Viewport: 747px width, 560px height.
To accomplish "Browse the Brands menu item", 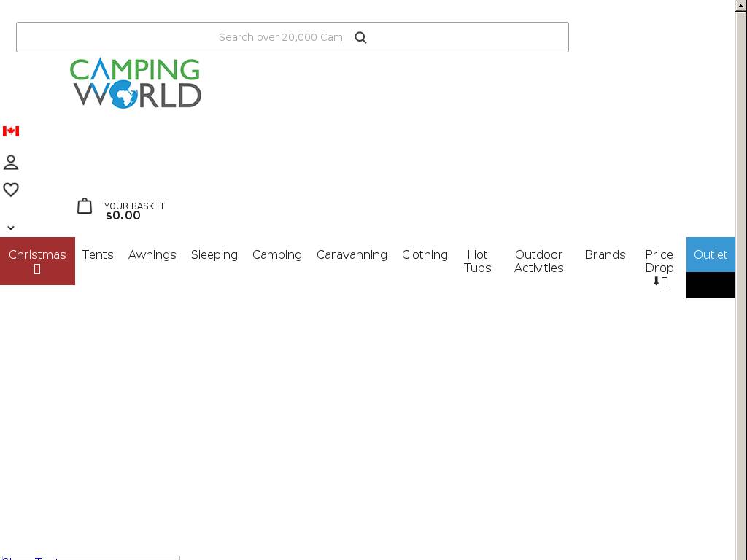I will (605, 254).
